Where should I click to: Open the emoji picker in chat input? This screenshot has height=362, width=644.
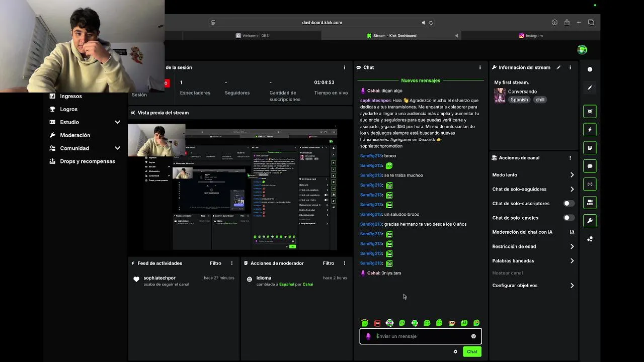coord(473,336)
